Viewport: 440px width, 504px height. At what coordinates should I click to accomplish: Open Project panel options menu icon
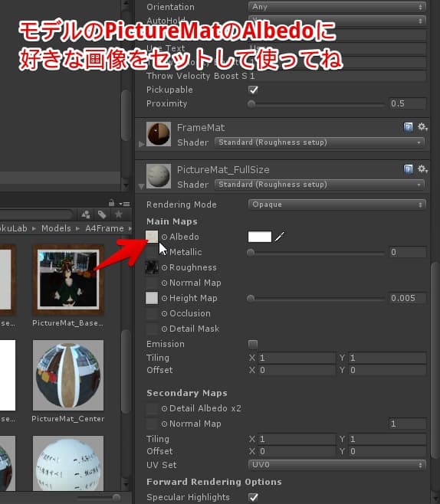pyautogui.click(x=124, y=204)
